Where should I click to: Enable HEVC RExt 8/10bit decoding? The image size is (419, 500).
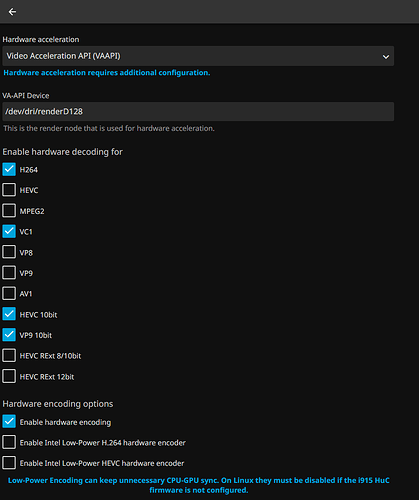(9, 356)
